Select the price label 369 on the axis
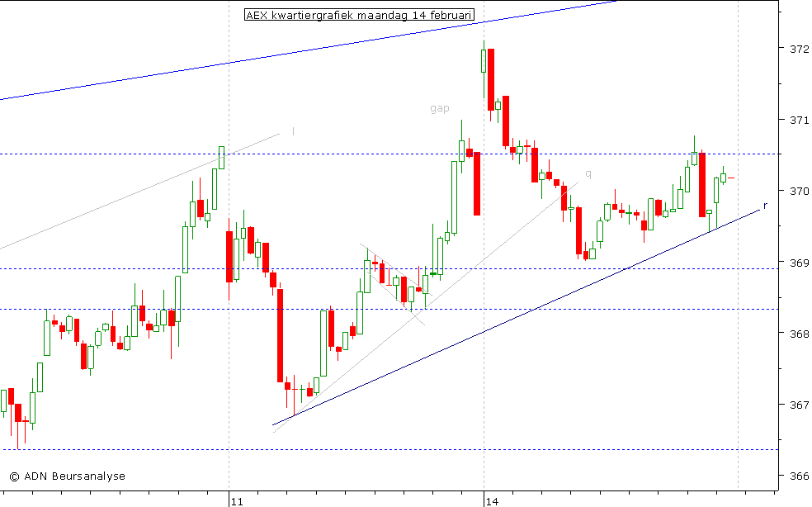This screenshot has height=507, width=812. [799, 263]
